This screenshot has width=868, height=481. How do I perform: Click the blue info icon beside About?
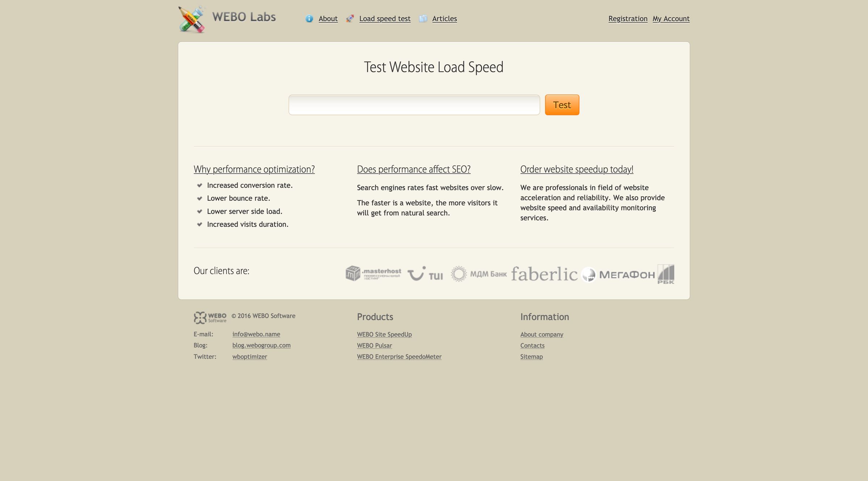coord(309,19)
